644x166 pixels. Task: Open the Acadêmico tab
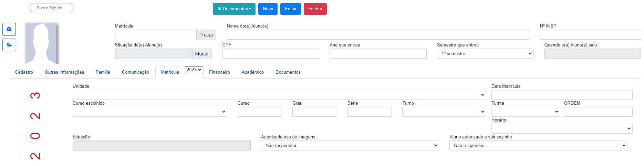coord(253,72)
